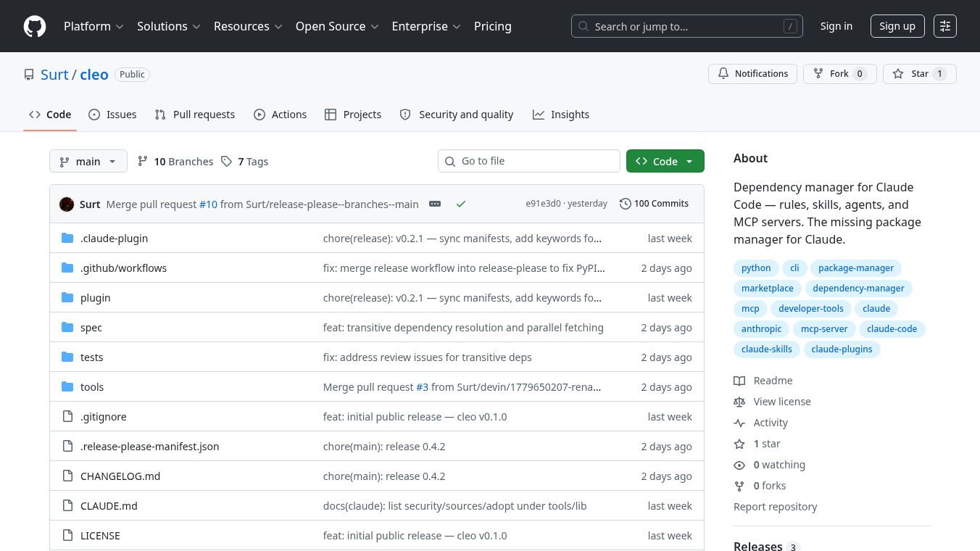Click Surt's avatar in latest commit
This screenshot has height=551, width=980.
(67, 204)
